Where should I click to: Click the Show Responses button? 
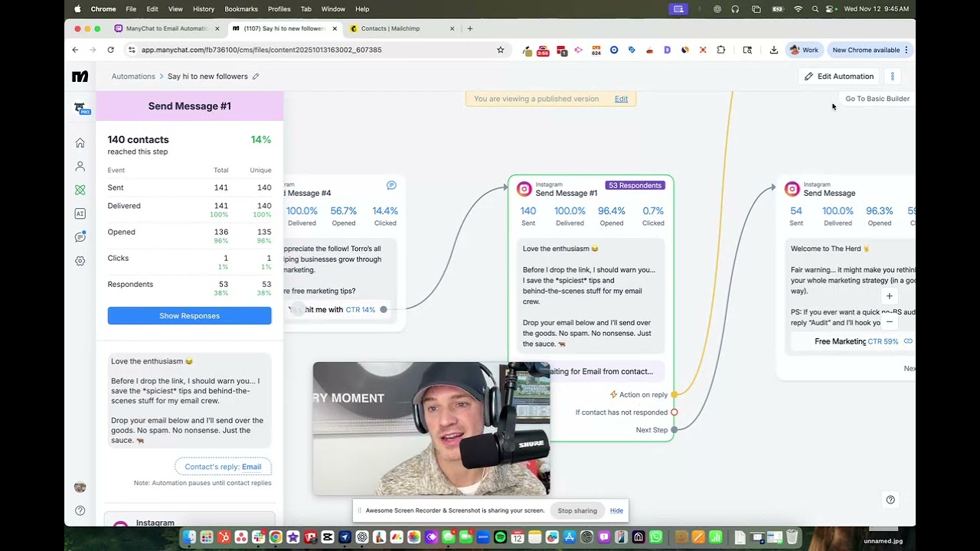(x=189, y=315)
